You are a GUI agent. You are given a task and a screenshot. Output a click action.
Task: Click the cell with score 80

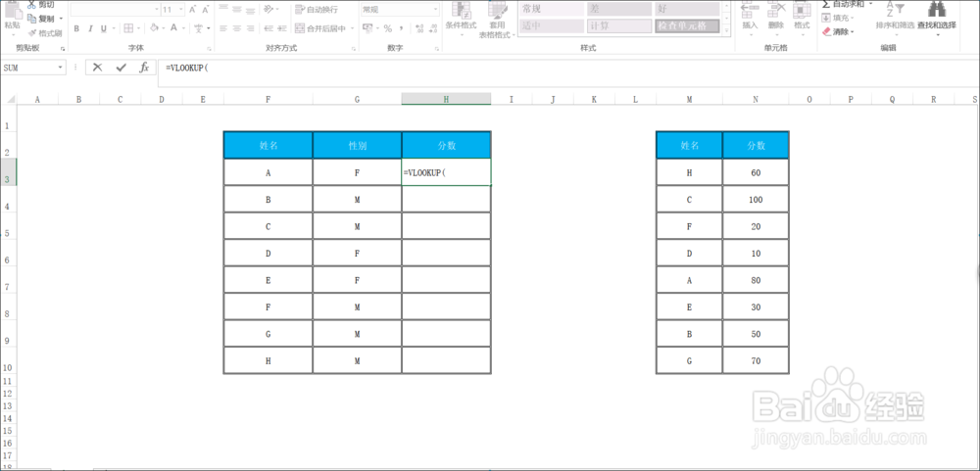click(756, 280)
